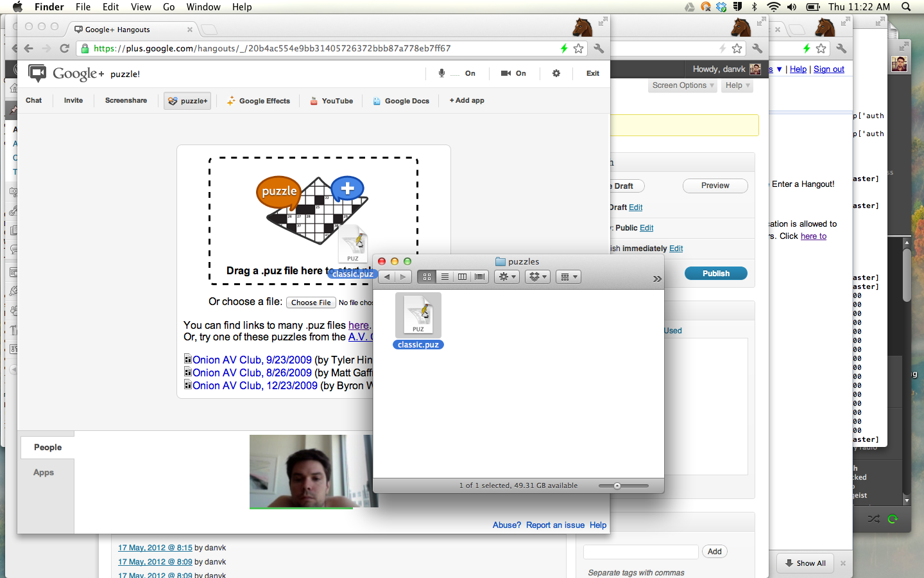
Task: Toggle camera On in Hangouts
Action: coord(513,73)
